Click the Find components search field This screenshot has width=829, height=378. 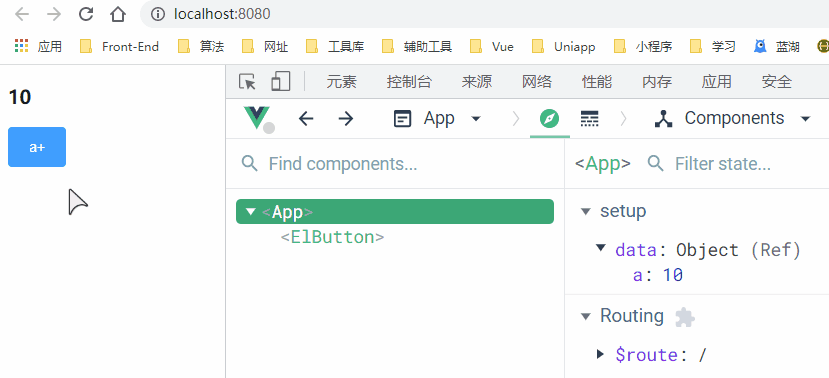(x=395, y=164)
